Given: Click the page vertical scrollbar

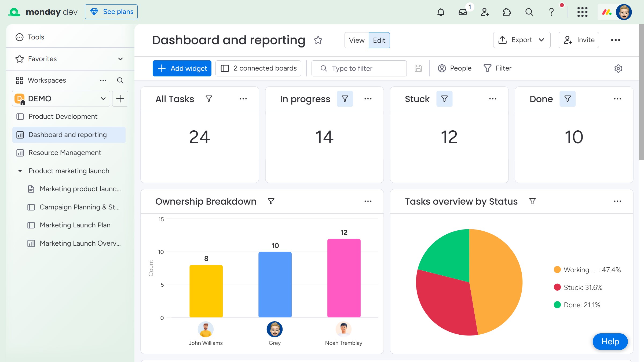Looking at the screenshot, I should pyautogui.click(x=641, y=92).
